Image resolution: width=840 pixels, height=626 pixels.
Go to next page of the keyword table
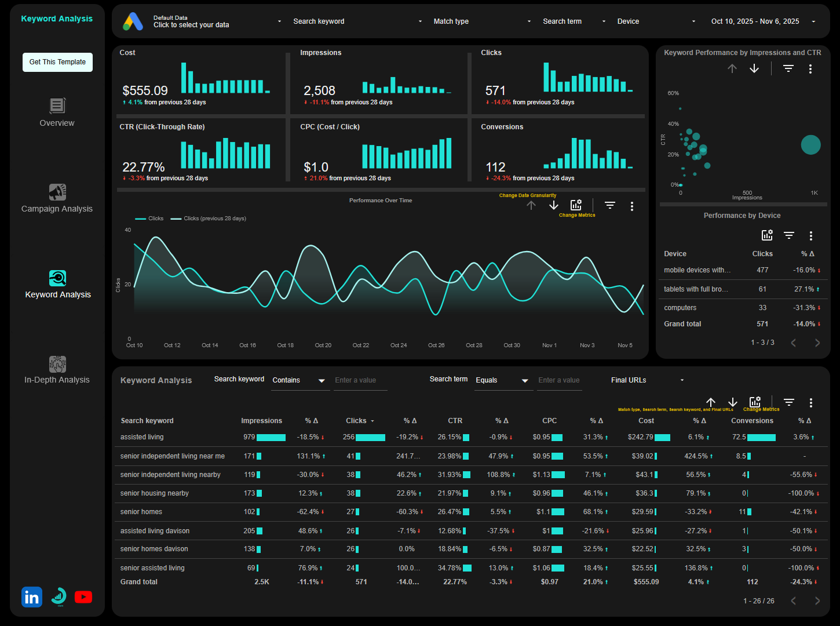tap(817, 601)
